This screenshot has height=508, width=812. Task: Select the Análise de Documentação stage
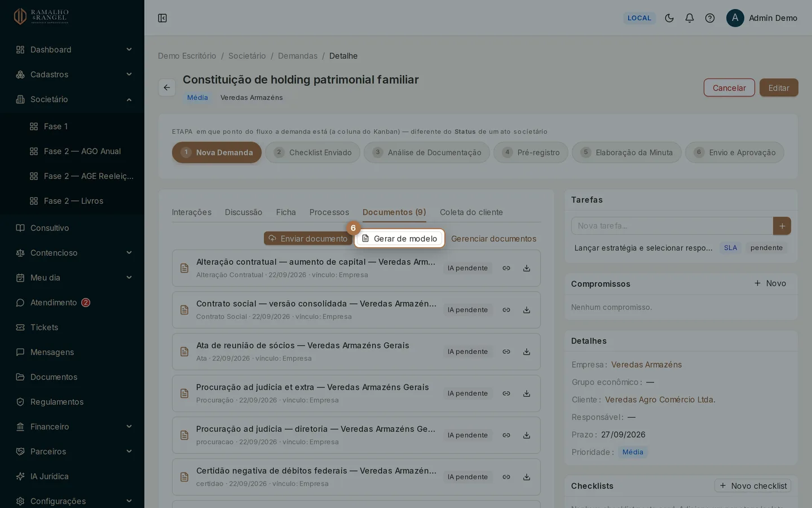point(427,152)
